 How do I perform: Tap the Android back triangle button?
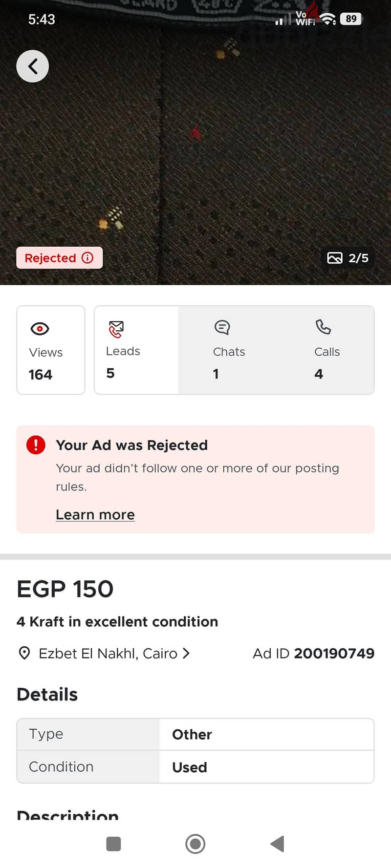[x=278, y=844]
